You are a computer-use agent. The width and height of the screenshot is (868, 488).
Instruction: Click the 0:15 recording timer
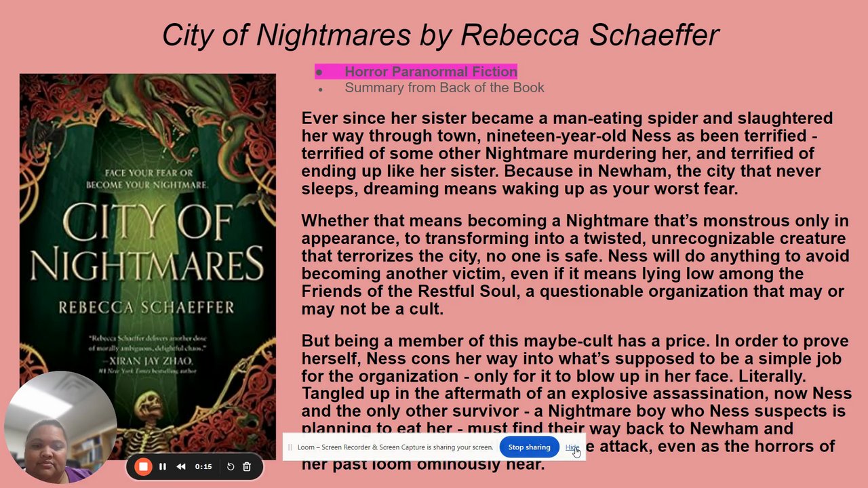[203, 466]
